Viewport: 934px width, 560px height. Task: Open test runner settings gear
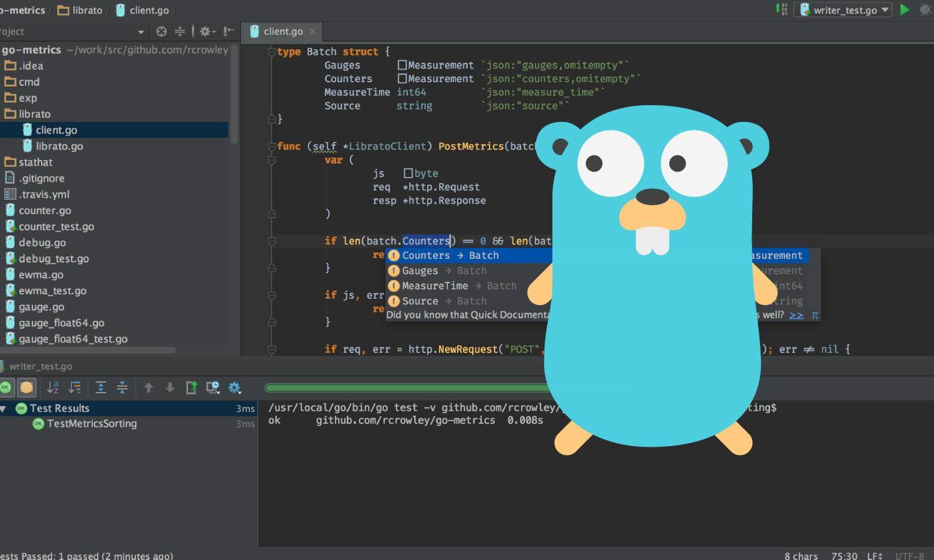click(x=235, y=388)
